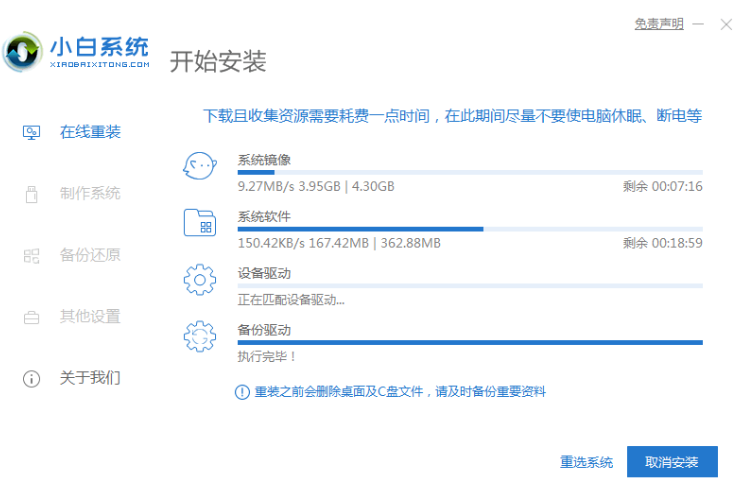Click the warning notice info icon

click(x=242, y=392)
